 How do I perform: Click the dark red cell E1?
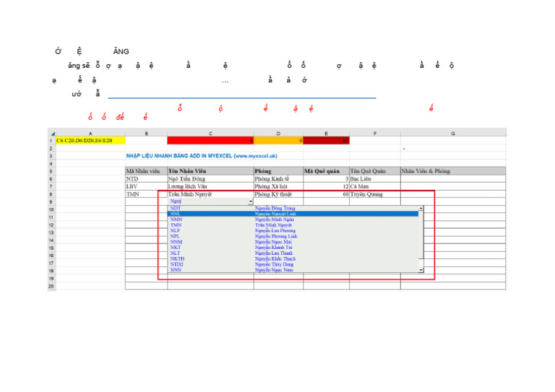(x=327, y=141)
